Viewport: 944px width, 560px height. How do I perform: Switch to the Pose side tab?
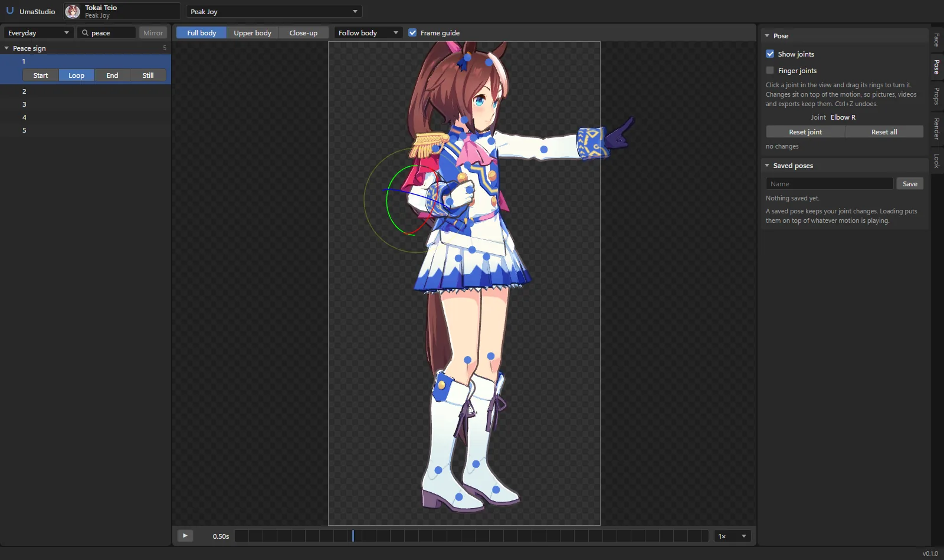pos(937,67)
